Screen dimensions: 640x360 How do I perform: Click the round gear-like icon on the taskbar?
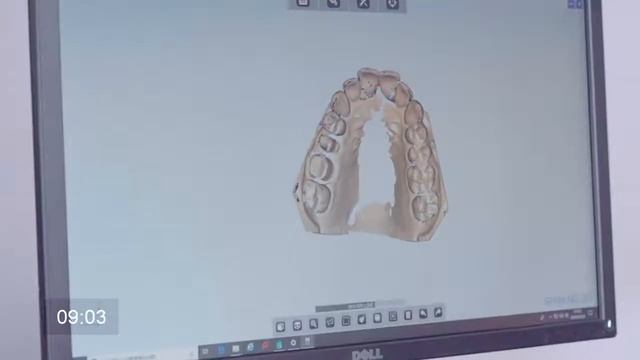(293, 343)
